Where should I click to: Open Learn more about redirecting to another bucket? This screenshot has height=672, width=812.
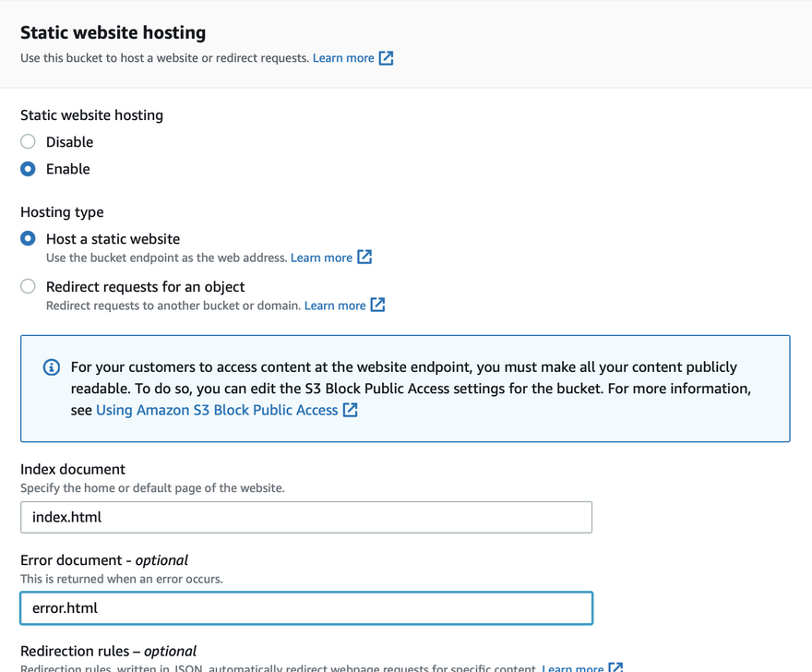tap(335, 306)
